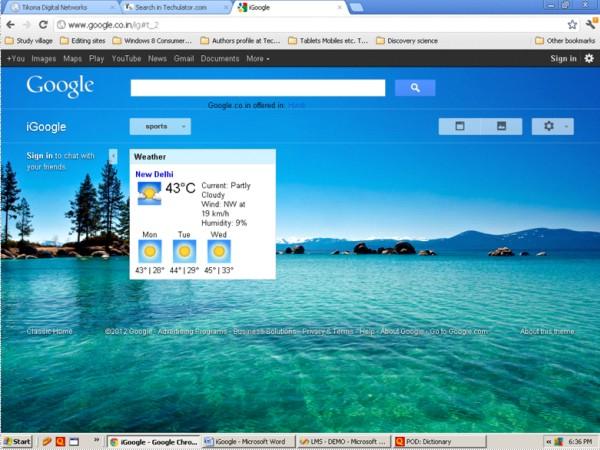Screen dimensions: 600x450
Task: Open Privacy & Terms footer link
Action: tap(328, 331)
